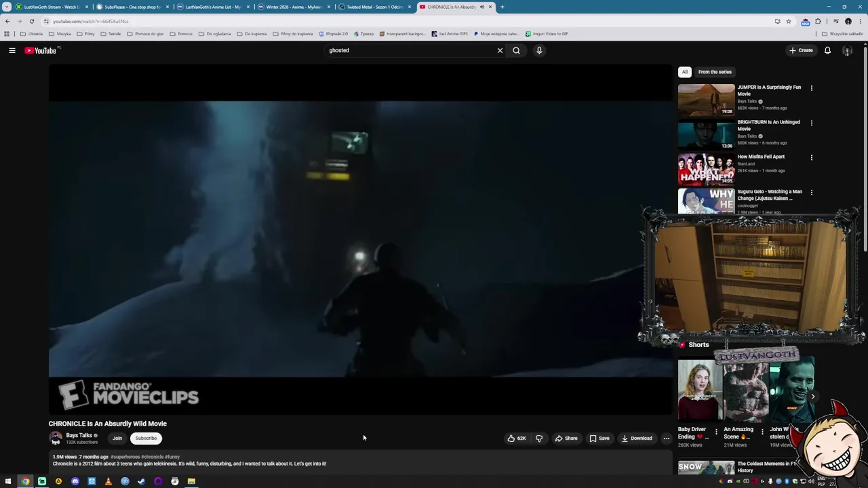This screenshot has width=868, height=488.
Task: Reload the page in Chrome
Action: point(31,21)
